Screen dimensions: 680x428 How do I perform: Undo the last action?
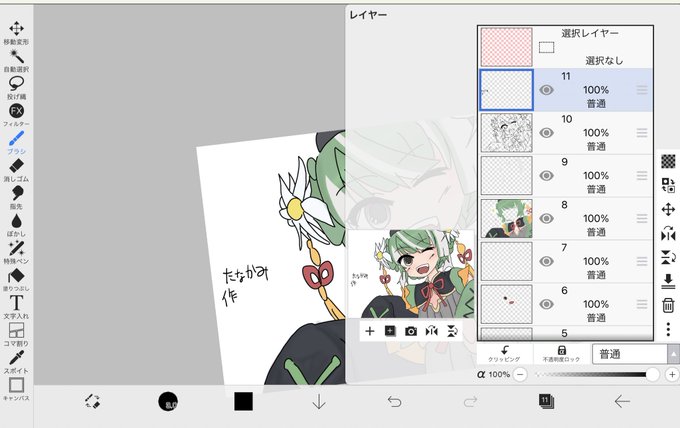click(x=394, y=402)
